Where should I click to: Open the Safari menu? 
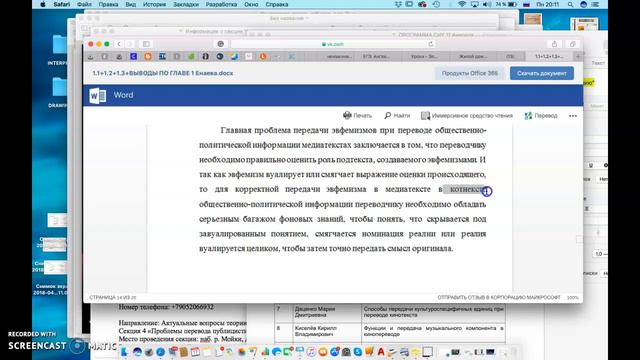pyautogui.click(x=62, y=4)
